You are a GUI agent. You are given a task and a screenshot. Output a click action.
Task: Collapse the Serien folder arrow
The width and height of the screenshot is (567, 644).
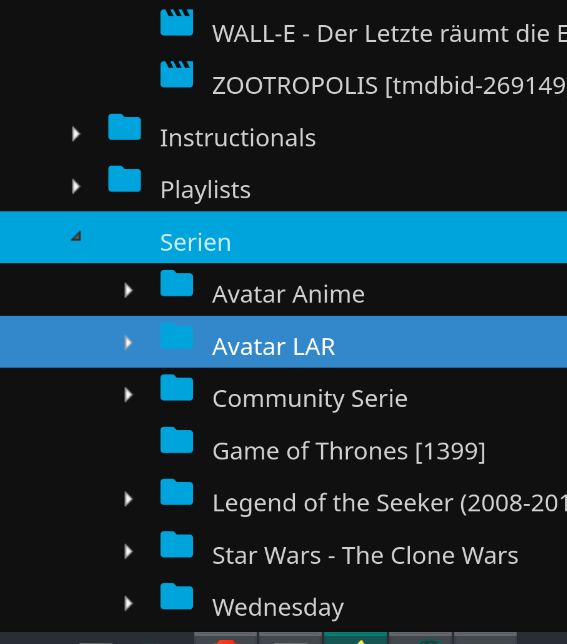[x=76, y=236]
